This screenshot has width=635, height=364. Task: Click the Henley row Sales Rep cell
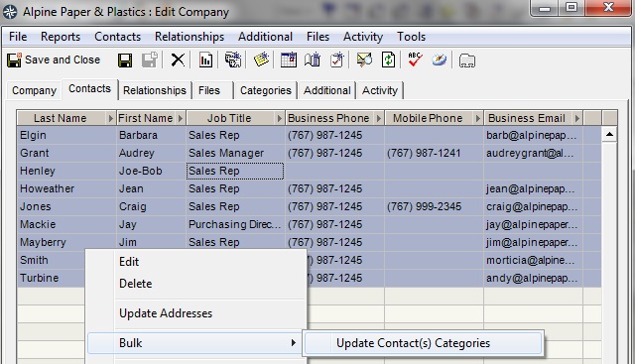click(x=235, y=171)
